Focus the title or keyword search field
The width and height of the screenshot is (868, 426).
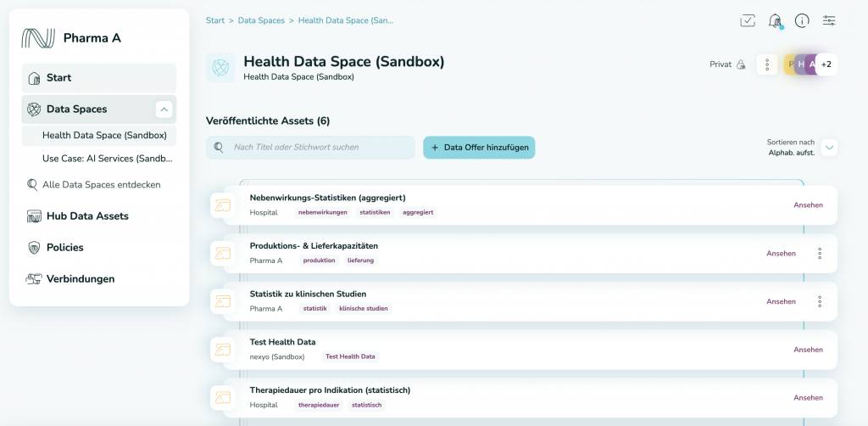tap(310, 148)
